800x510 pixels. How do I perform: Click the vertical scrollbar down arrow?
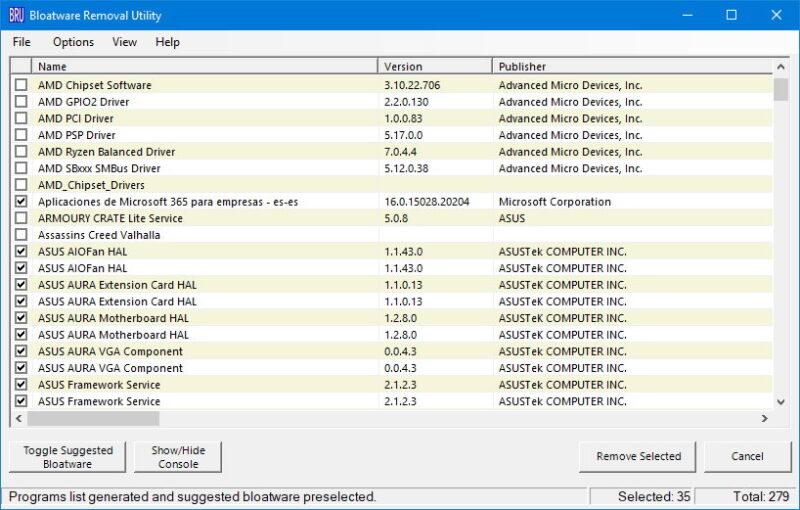point(781,401)
